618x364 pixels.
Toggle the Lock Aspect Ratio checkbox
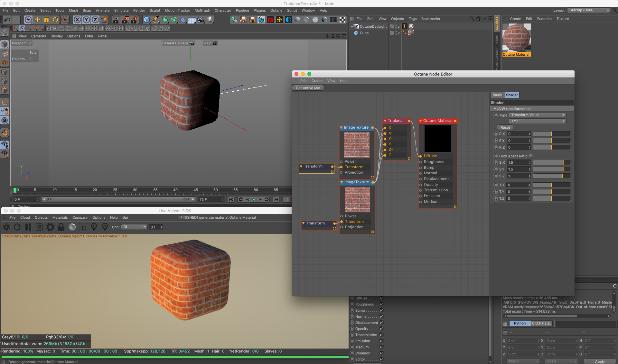point(531,156)
